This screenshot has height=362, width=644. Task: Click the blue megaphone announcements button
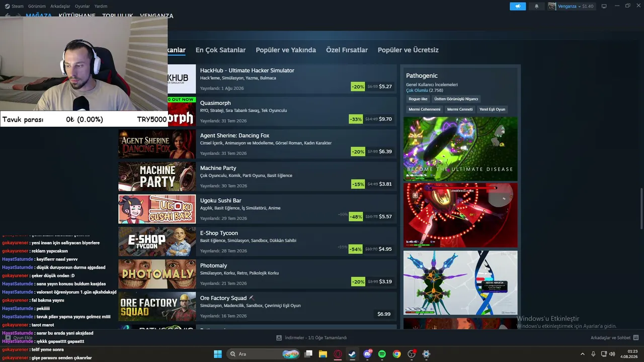[518, 6]
